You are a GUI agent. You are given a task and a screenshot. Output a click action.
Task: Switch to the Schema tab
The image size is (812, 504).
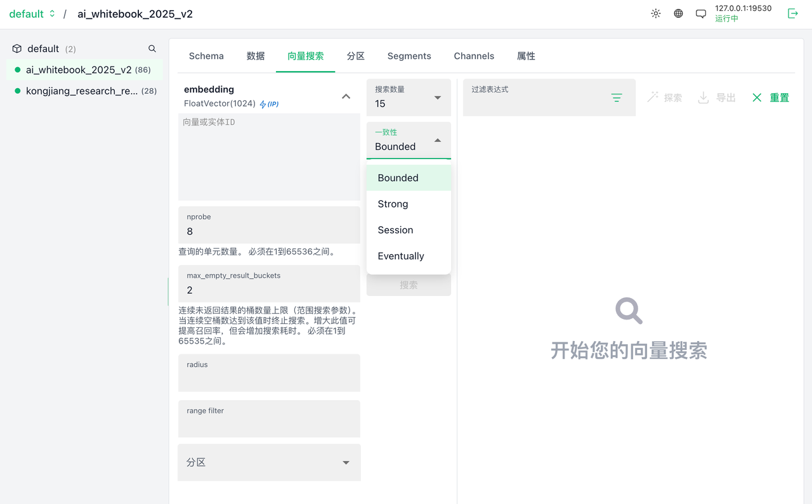(206, 56)
